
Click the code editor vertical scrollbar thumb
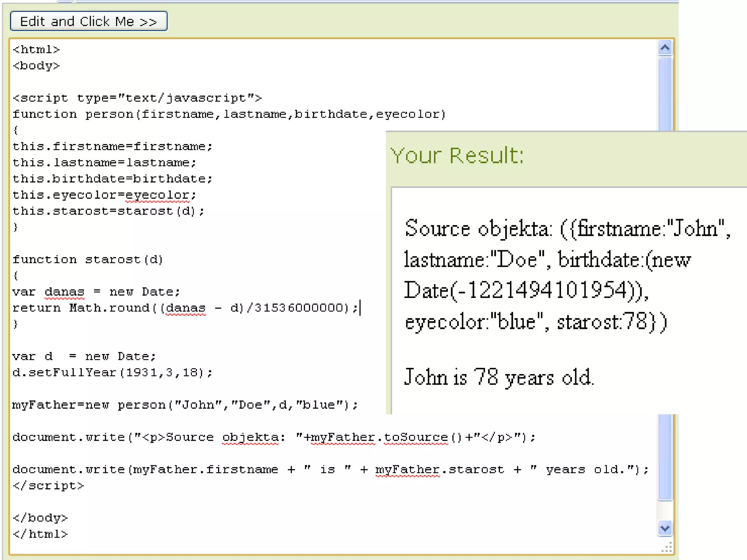coord(665,456)
